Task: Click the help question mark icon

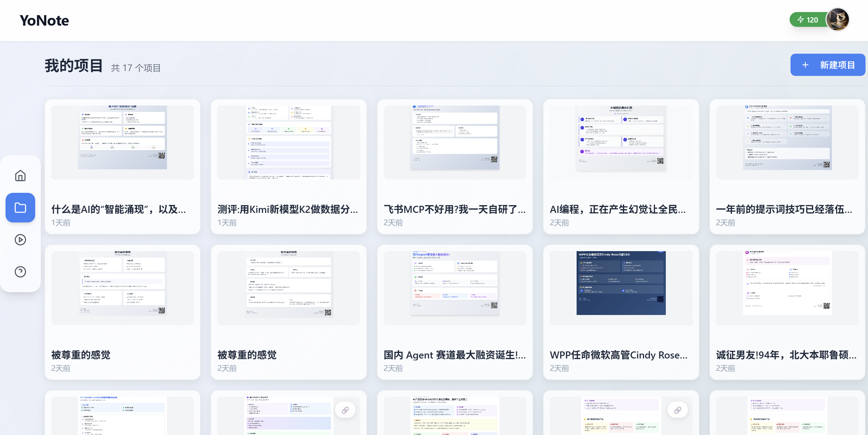Action: pos(20,271)
